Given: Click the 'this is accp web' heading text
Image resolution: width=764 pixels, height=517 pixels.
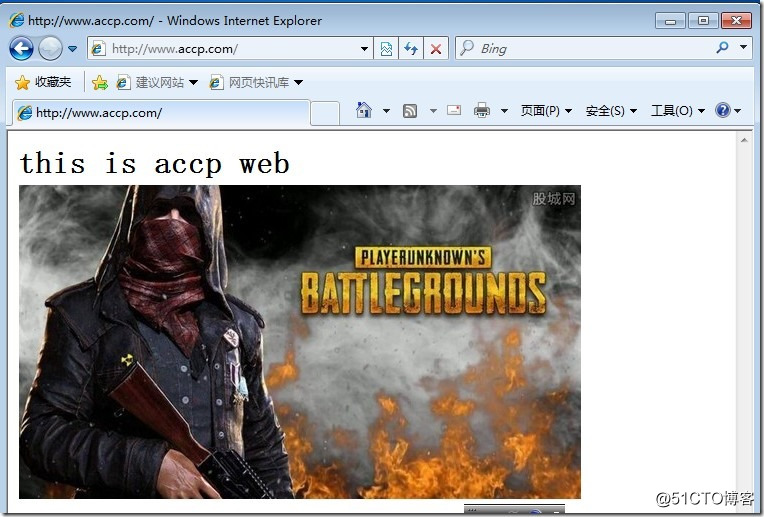Looking at the screenshot, I should (154, 163).
